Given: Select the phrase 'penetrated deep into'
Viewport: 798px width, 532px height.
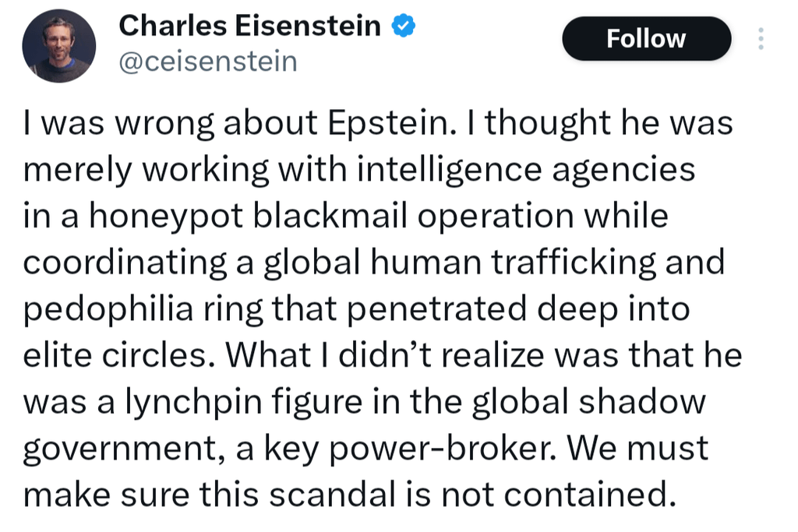Looking at the screenshot, I should (x=518, y=309).
